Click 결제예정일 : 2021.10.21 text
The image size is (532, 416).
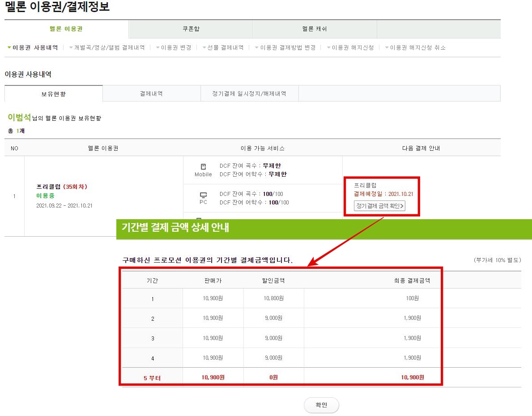pyautogui.click(x=384, y=194)
